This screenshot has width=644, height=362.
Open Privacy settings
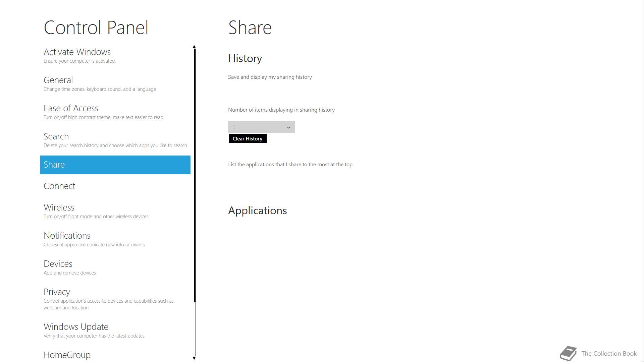tap(115, 299)
